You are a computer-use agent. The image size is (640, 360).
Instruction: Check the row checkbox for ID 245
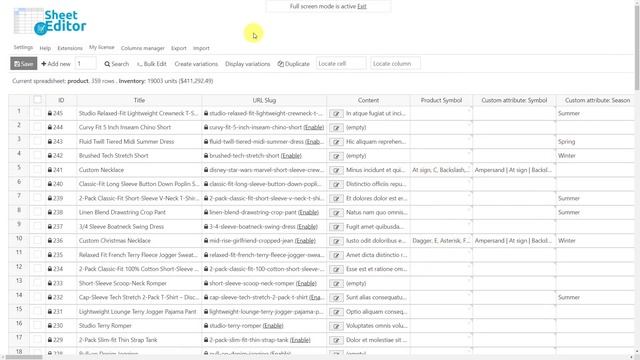(38, 113)
